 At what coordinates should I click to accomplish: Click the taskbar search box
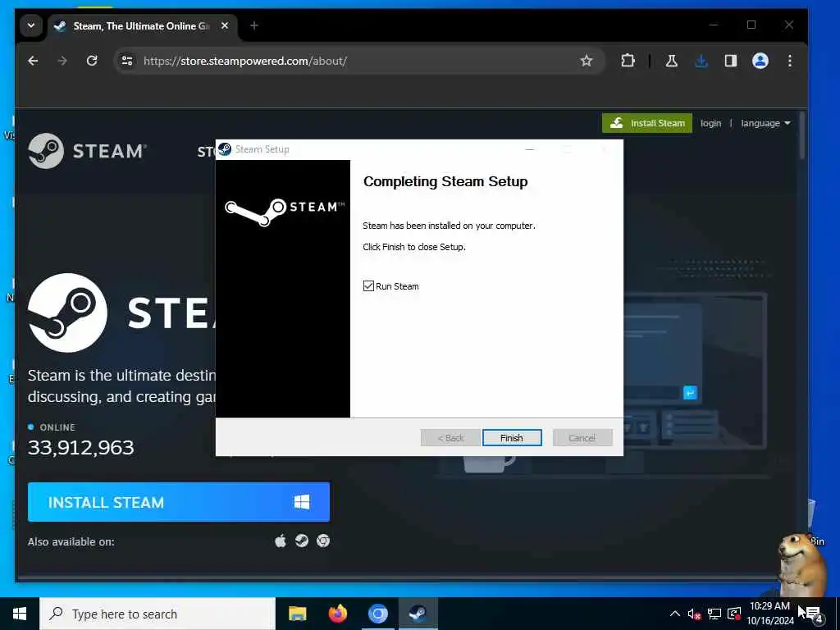[x=157, y=614]
